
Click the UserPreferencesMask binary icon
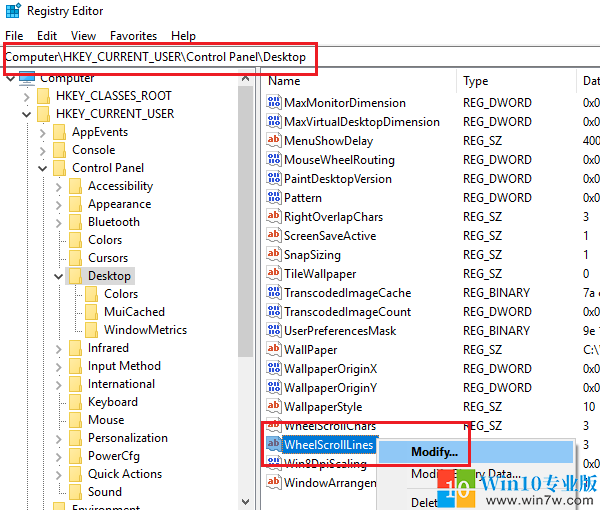point(274,330)
